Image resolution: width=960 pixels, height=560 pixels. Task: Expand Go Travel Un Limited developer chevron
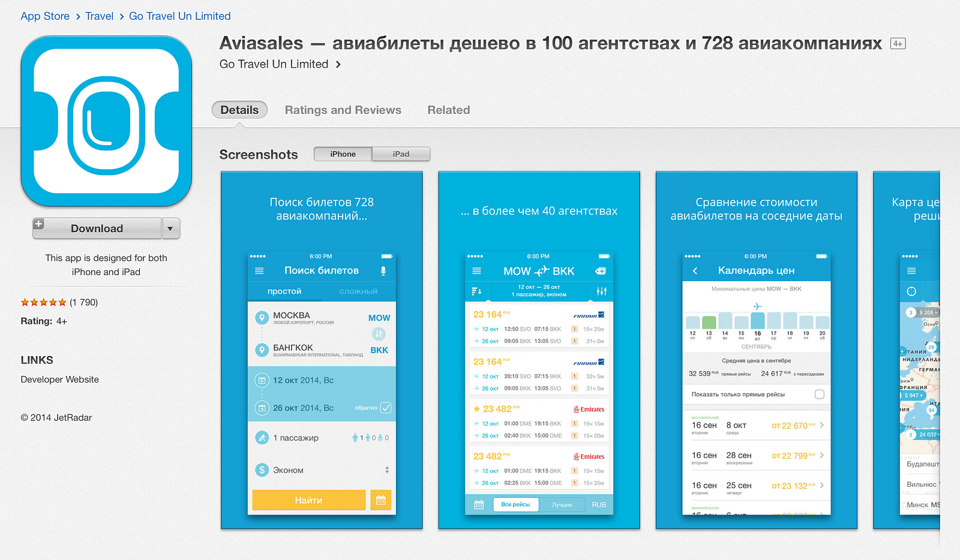coord(338,64)
